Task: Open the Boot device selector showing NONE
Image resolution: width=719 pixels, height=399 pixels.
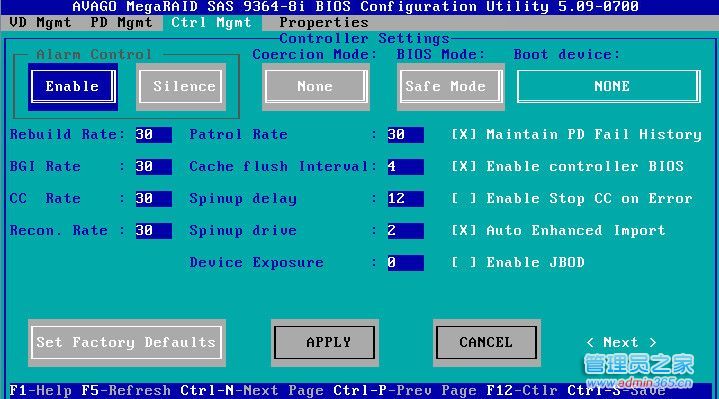Action: [608, 86]
